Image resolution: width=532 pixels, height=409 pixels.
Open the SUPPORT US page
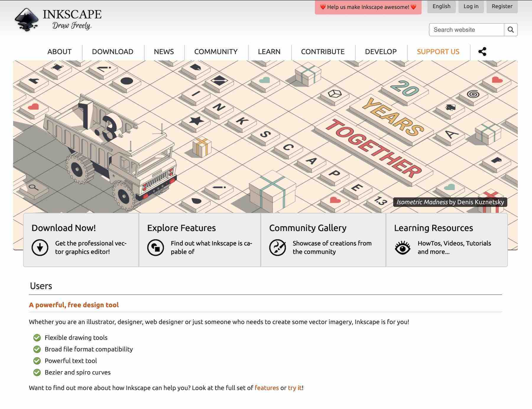tap(438, 51)
